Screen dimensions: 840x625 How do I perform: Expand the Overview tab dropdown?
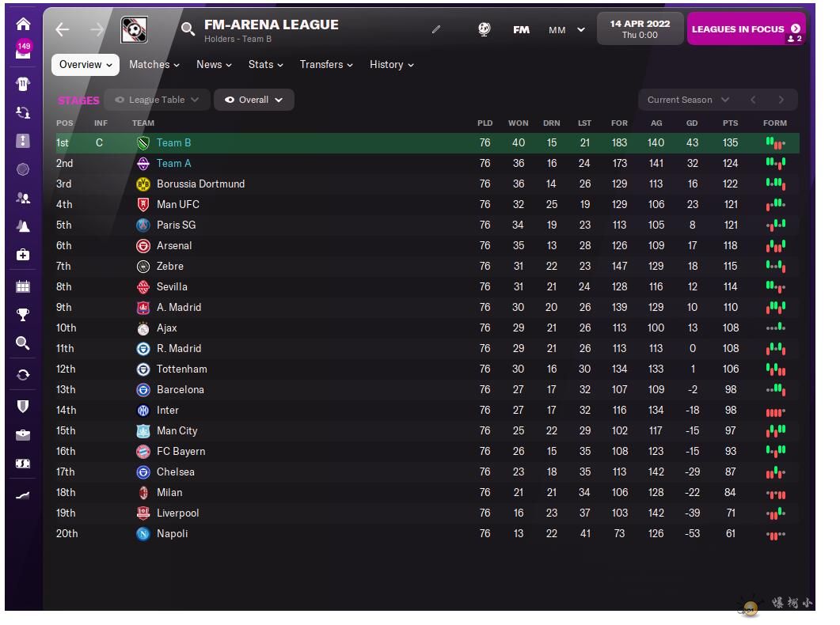(x=86, y=65)
